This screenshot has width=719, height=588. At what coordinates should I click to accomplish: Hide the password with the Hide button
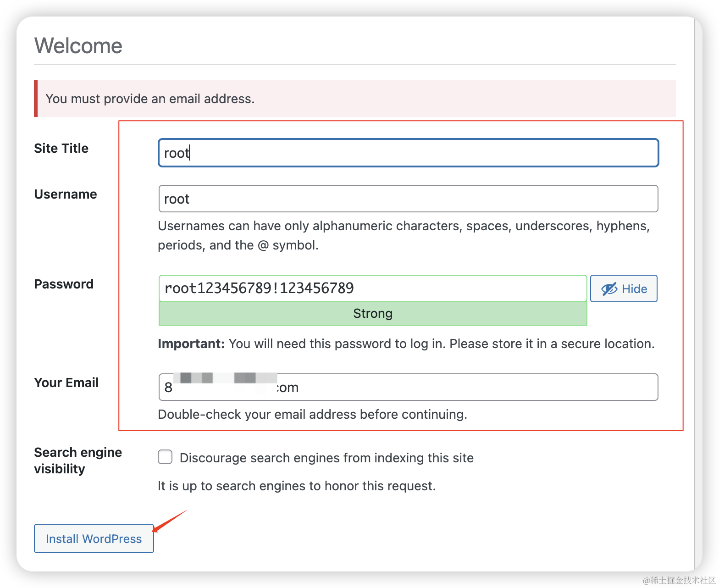pyautogui.click(x=624, y=288)
